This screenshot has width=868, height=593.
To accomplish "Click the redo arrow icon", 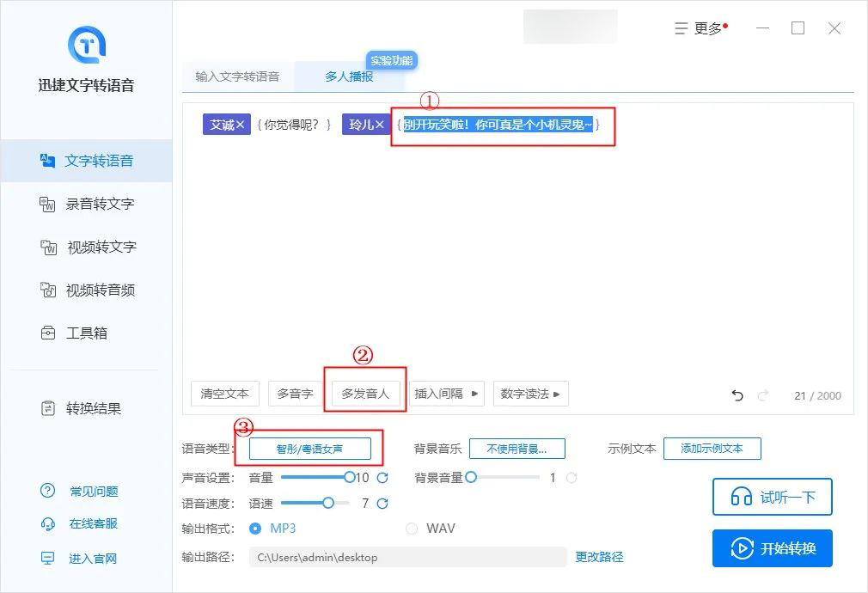I will 763,395.
